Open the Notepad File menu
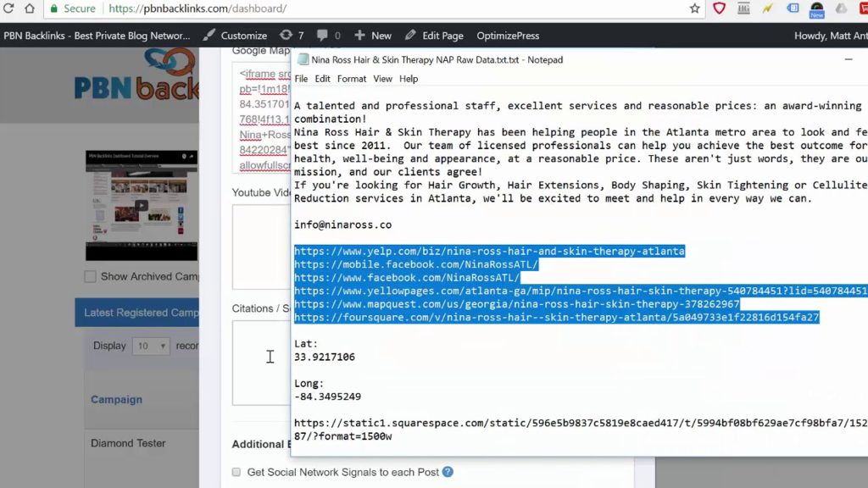 (301, 79)
